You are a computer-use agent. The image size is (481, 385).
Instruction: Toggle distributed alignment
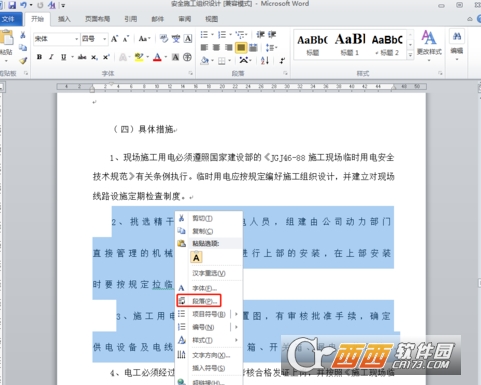click(x=253, y=48)
